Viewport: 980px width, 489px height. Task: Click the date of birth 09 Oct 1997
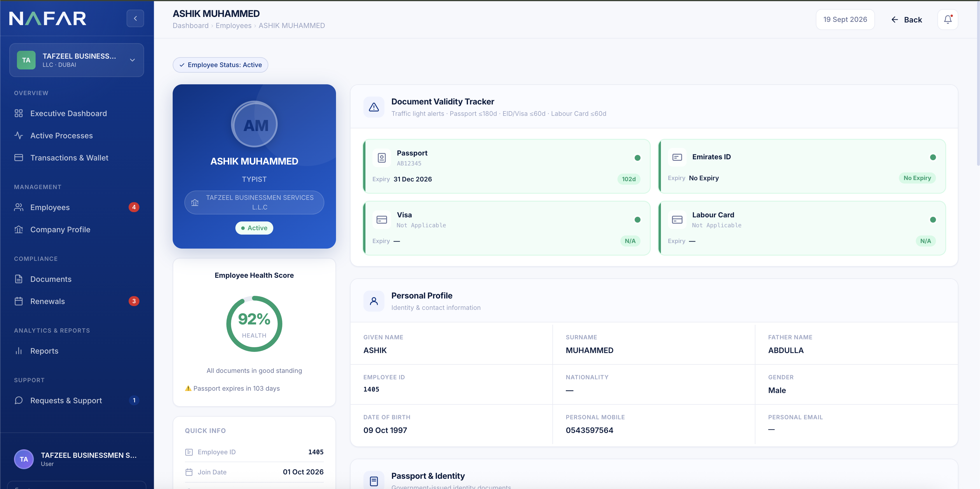(385, 430)
